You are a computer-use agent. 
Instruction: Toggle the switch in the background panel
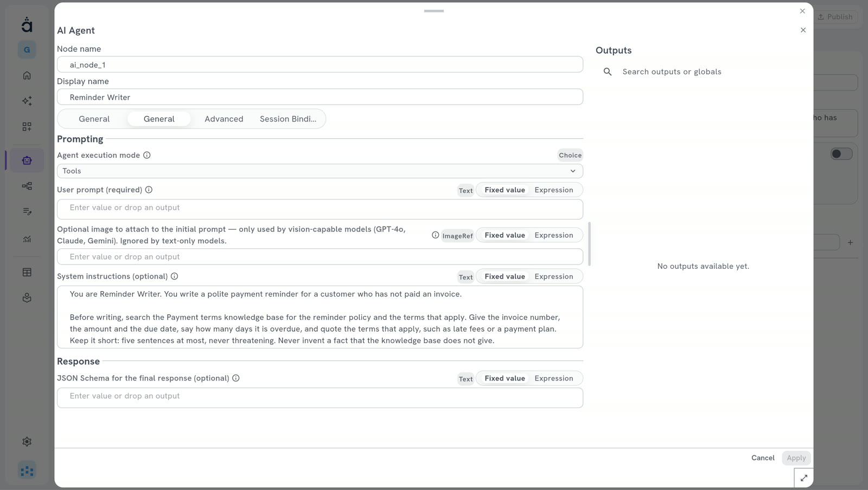(841, 154)
